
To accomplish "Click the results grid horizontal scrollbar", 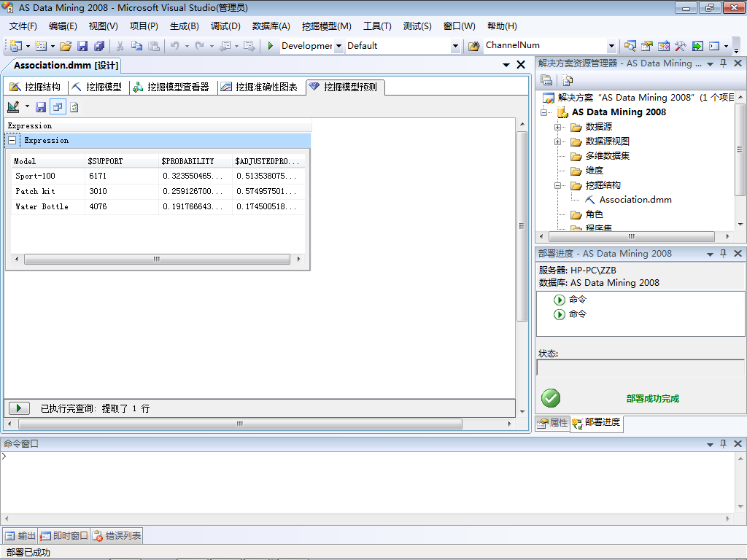I will (158, 259).
